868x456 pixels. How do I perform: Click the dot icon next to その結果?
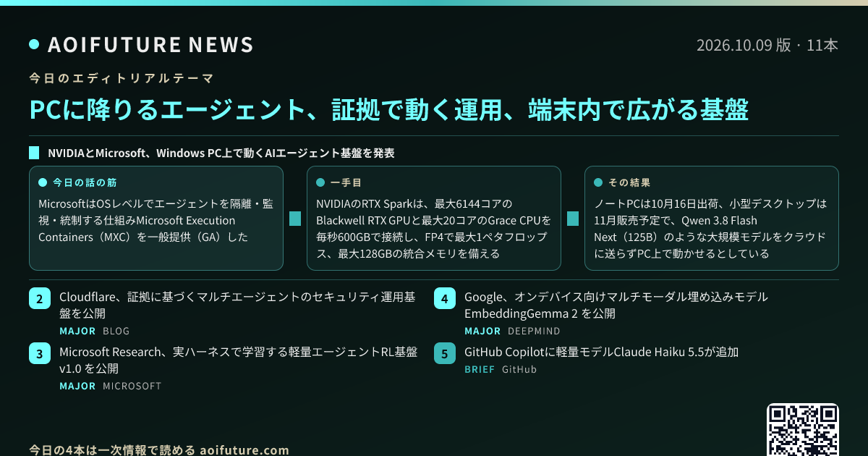[x=598, y=182]
